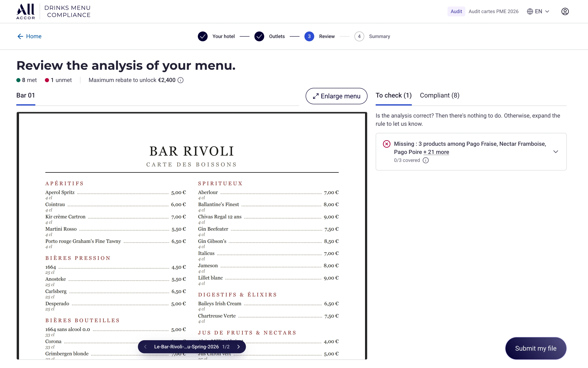Image resolution: width=588 pixels, height=368 pixels.
Task: Click the Outlets step label
Action: coord(277,36)
